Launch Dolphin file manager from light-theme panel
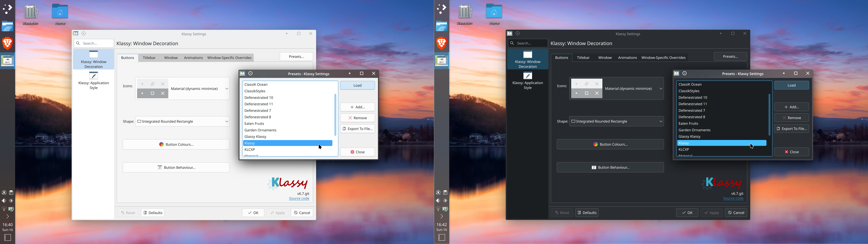 coord(7,26)
